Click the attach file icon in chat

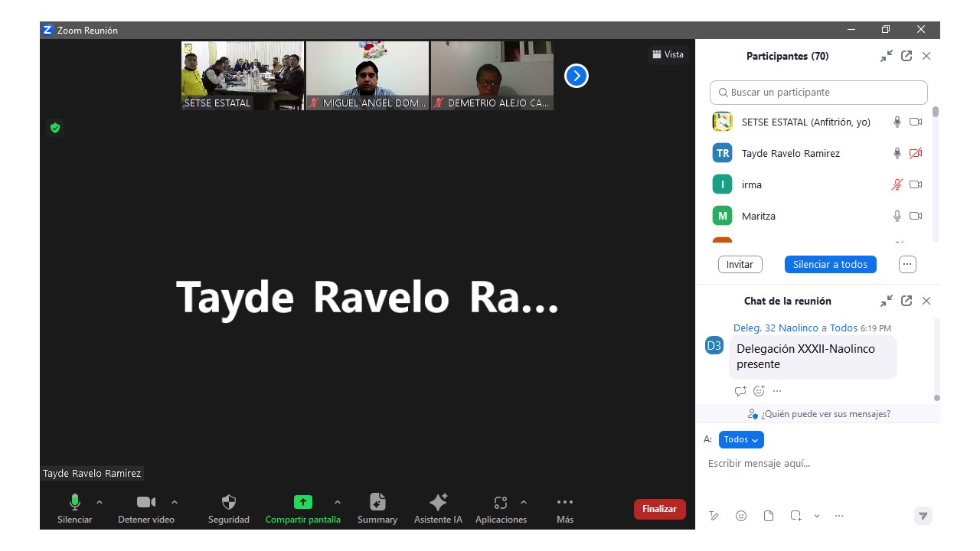click(769, 516)
